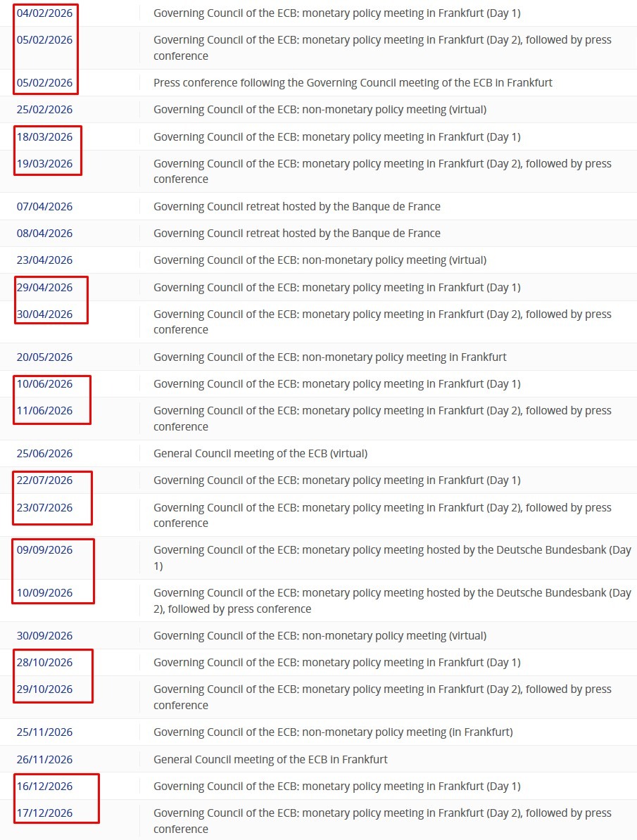
Task: Open the 30/04/2026 meeting date
Action: point(44,314)
